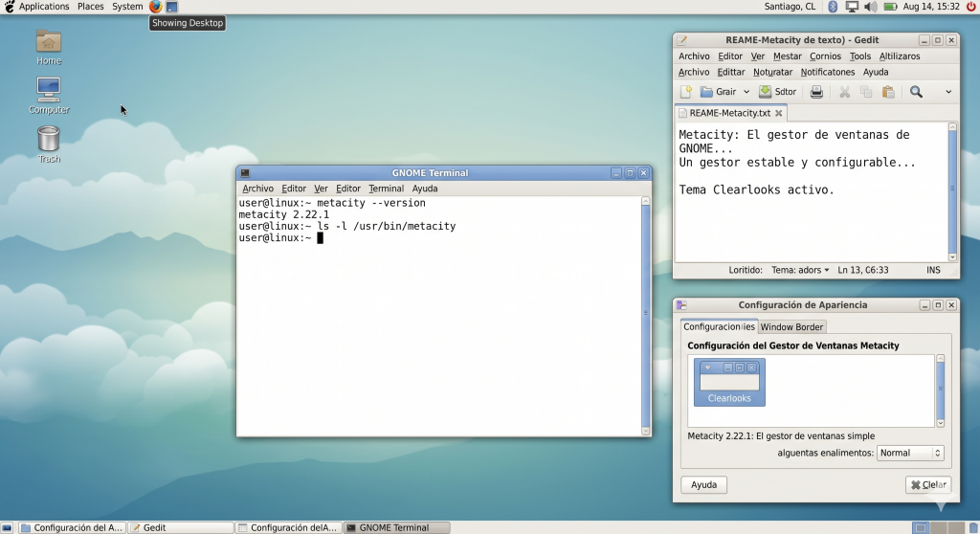
Task: Click the Sdtor save icon in Gedit
Action: [777, 92]
